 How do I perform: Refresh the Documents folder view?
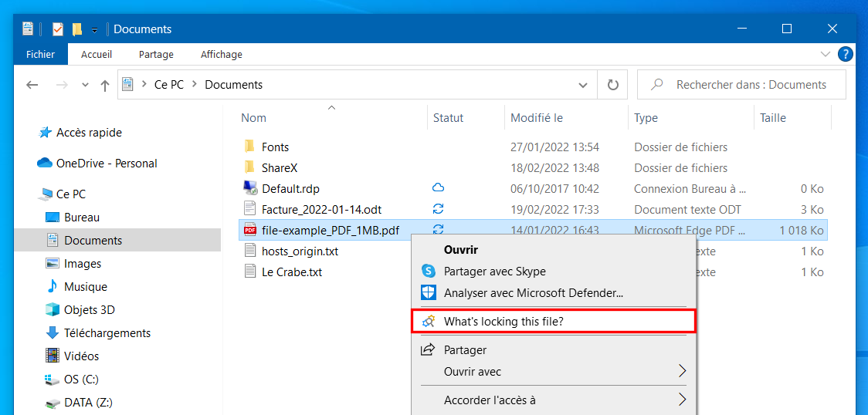point(613,85)
